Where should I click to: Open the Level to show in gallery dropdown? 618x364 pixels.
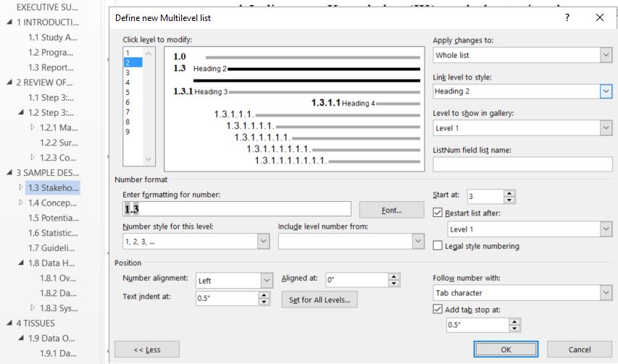click(x=606, y=128)
